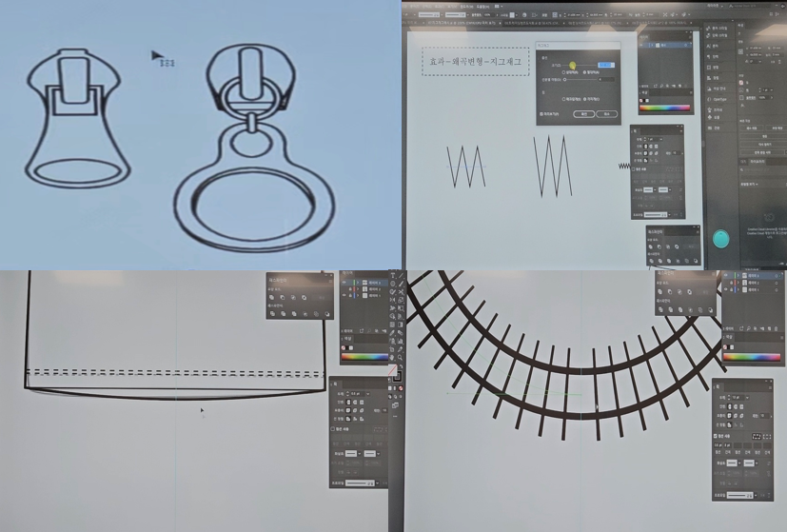The height and width of the screenshot is (532, 787).
Task: Expand top layer in Layers panel beside arc
Action: [738, 275]
